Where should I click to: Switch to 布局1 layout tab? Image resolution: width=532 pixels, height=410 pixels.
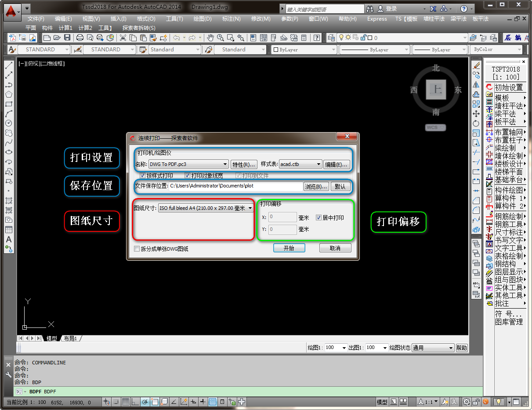(70, 338)
